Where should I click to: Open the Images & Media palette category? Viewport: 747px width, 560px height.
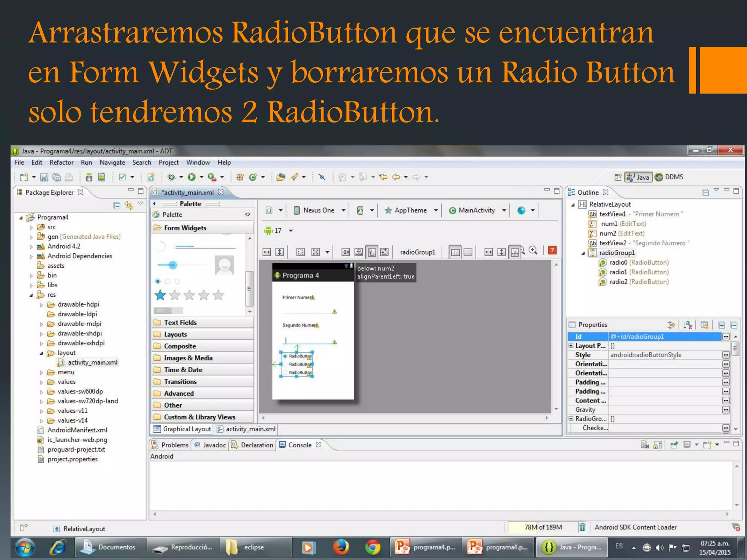[203, 358]
